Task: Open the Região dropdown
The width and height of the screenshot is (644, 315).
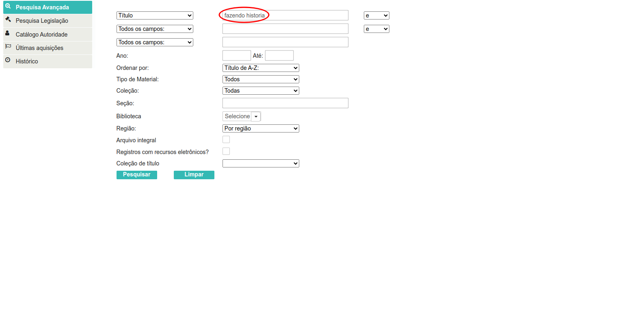Action: coord(261,128)
